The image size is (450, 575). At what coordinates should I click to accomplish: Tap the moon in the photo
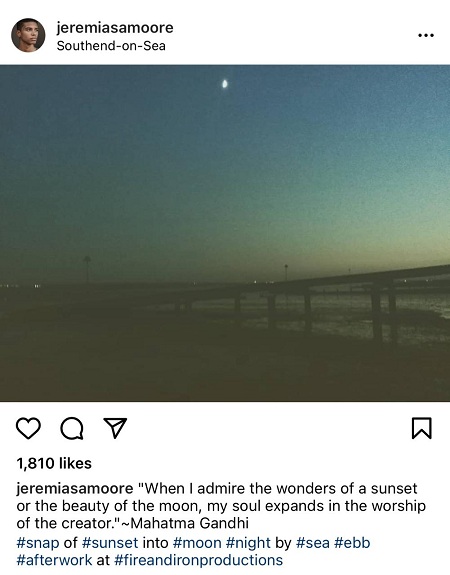point(225,84)
